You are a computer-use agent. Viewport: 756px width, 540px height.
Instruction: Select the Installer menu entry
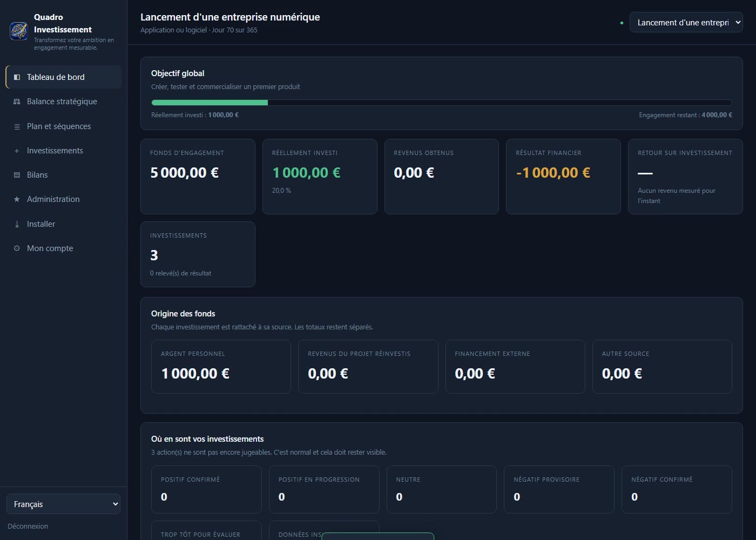coord(64,224)
